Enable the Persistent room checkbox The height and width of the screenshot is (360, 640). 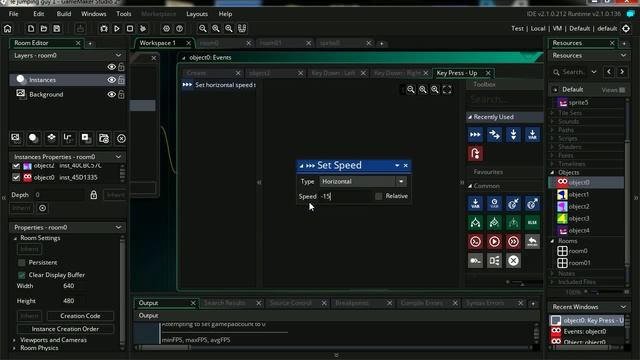pos(22,262)
